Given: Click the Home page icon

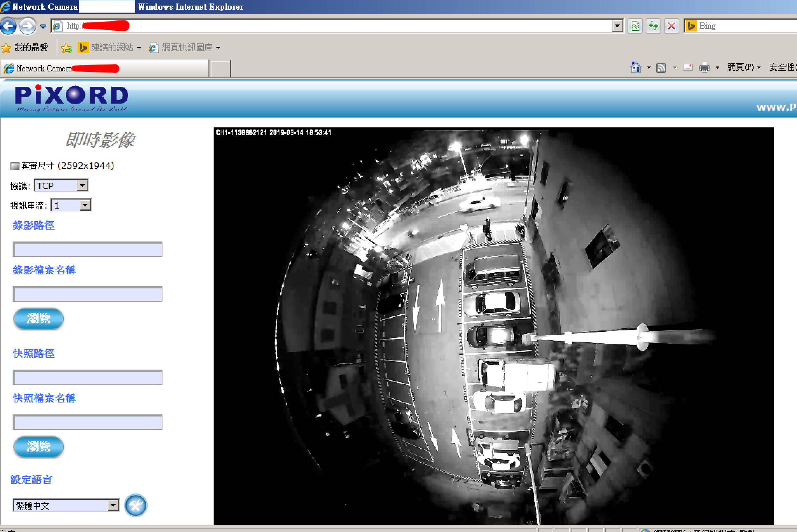Looking at the screenshot, I should (636, 67).
